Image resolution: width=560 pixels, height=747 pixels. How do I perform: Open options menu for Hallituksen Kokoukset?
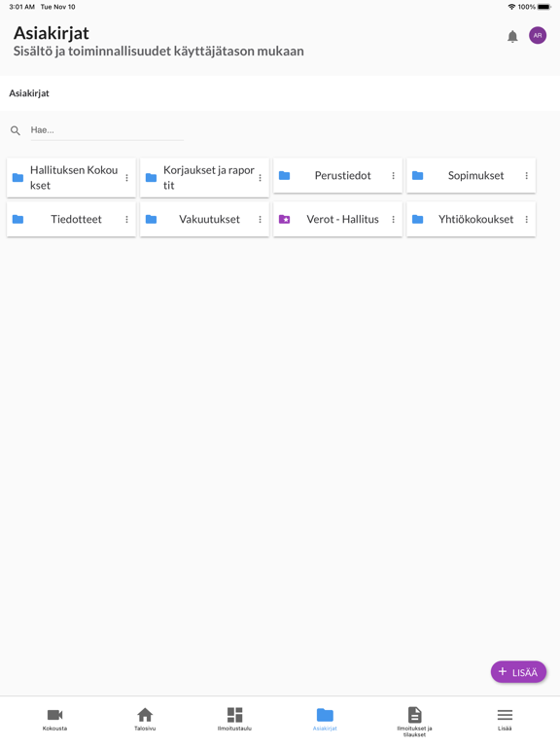coord(126,178)
